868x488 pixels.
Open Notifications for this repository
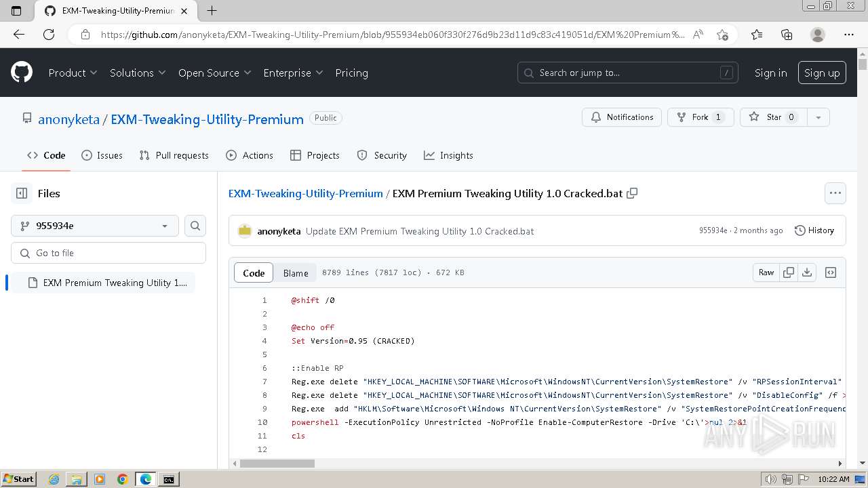pyautogui.click(x=622, y=117)
